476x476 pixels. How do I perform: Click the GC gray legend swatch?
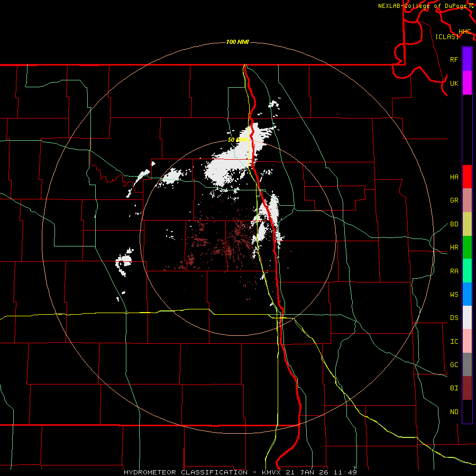[x=467, y=364]
